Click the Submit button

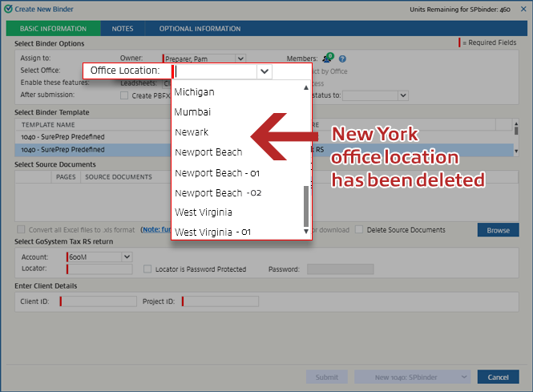tap(327, 377)
